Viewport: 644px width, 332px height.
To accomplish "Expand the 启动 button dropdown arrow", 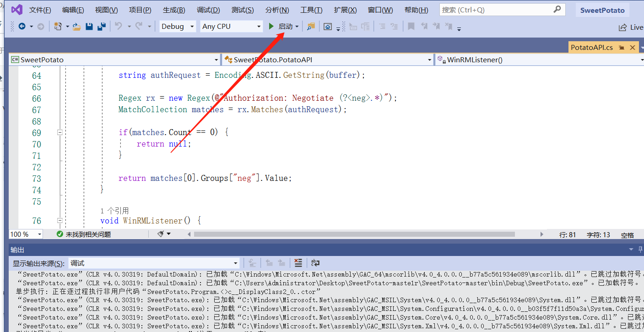I will [x=297, y=27].
